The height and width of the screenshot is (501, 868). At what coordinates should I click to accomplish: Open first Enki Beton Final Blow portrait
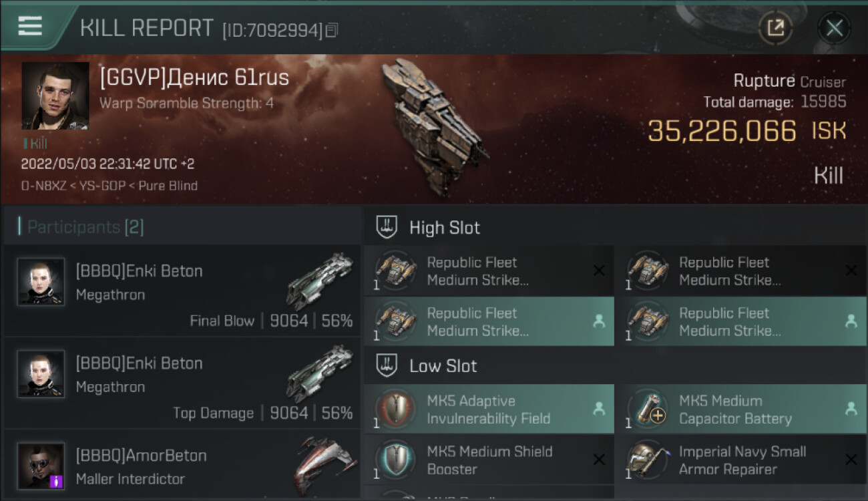[x=41, y=282]
